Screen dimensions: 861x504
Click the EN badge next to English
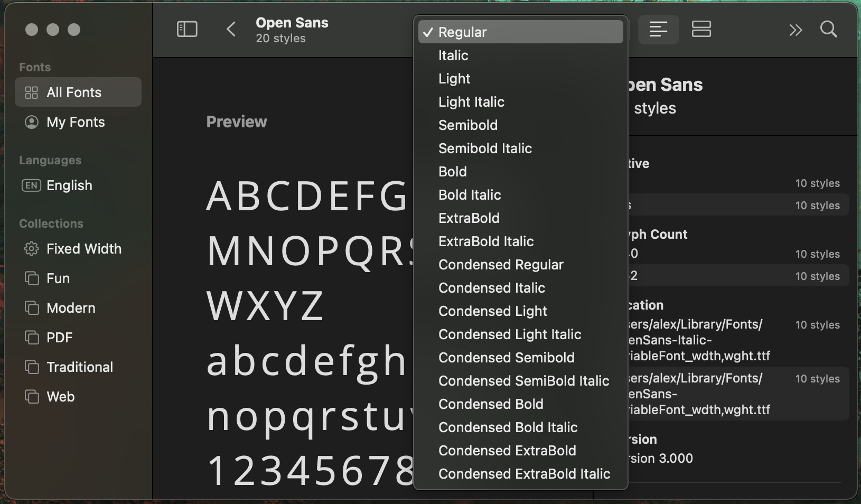tap(31, 185)
